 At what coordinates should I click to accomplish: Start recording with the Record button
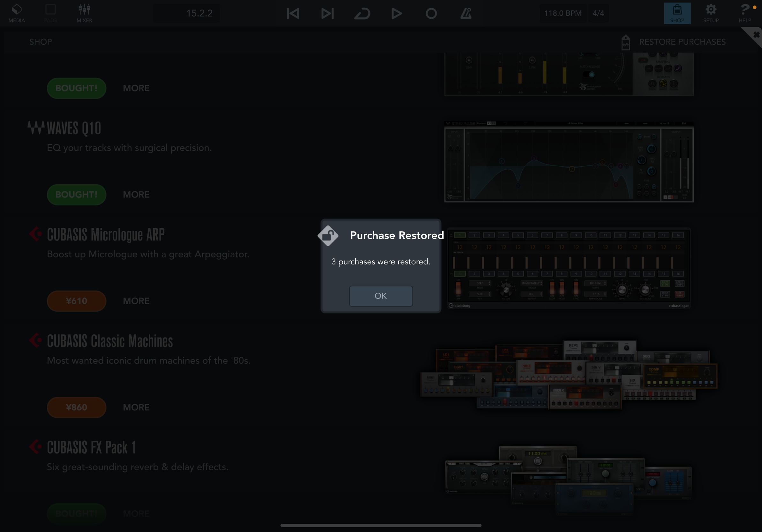[431, 13]
